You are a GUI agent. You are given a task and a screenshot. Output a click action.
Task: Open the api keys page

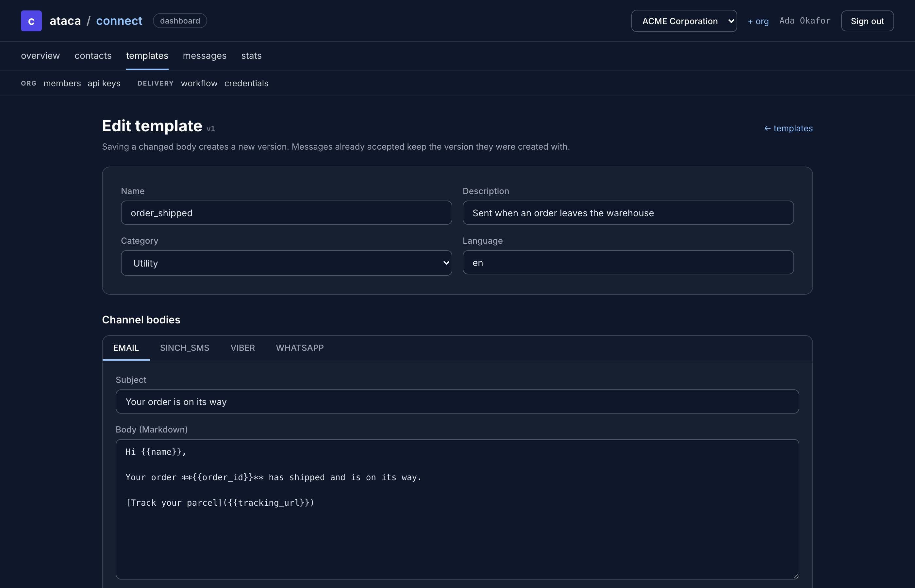104,83
